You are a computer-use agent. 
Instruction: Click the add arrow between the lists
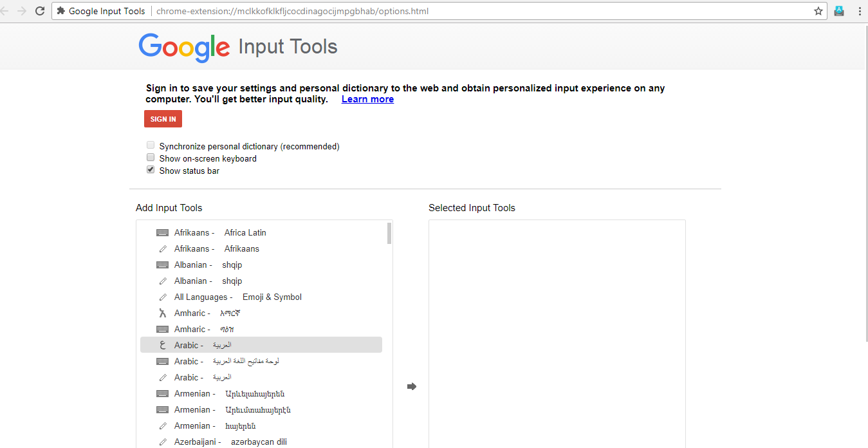pos(412,386)
